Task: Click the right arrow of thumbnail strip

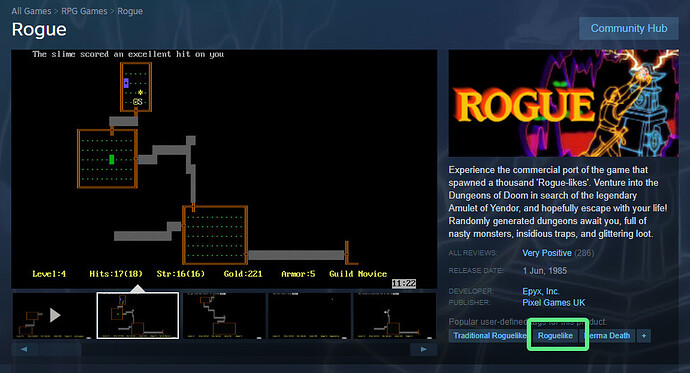Action: [423, 349]
